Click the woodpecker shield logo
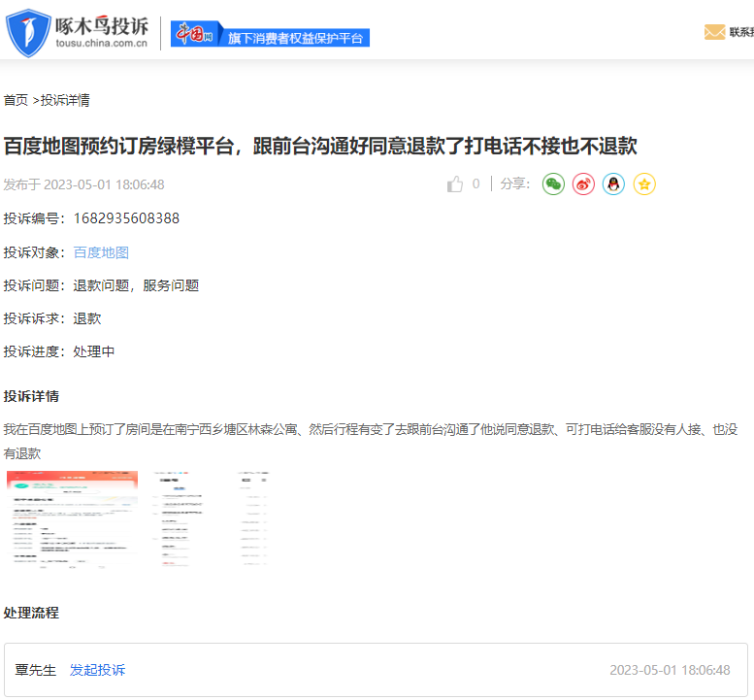 28,33
